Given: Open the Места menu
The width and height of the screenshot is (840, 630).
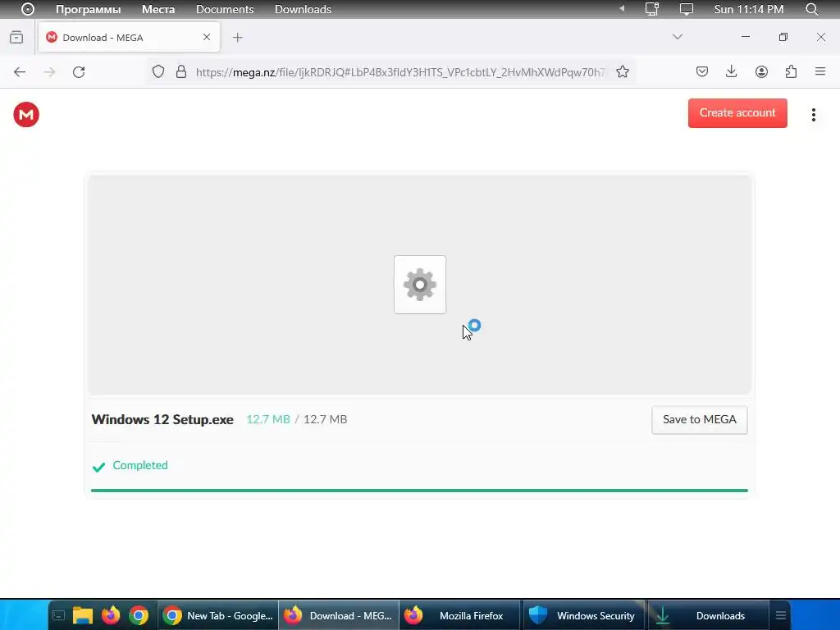Looking at the screenshot, I should (158, 9).
